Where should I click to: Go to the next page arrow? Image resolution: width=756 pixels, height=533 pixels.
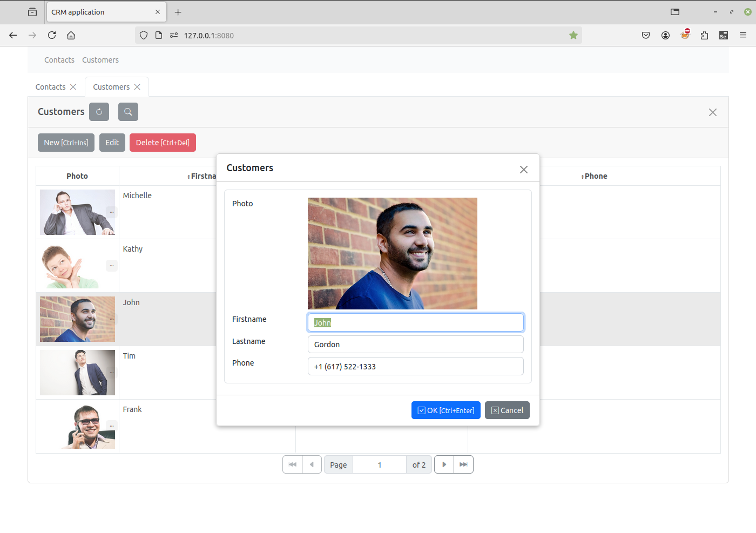444,464
